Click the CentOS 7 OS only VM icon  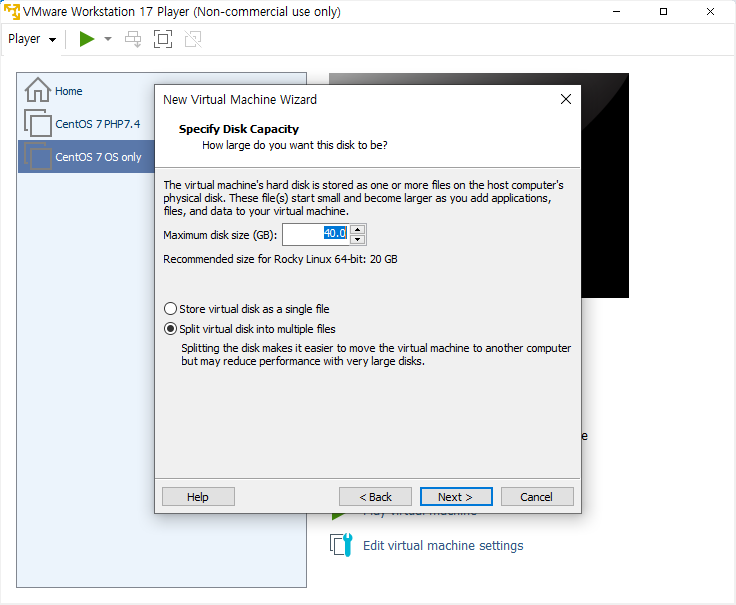[38, 156]
